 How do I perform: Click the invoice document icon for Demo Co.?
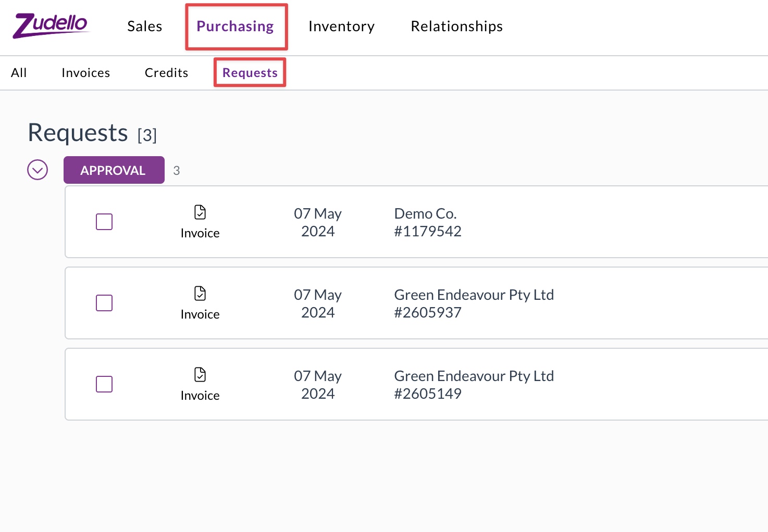click(200, 212)
